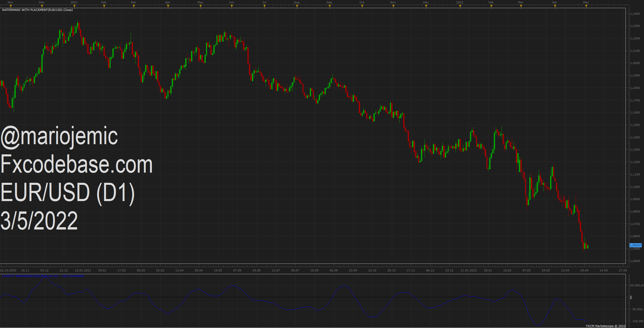644x328 pixels.
Task: Click the 03.12 date label
Action: (44, 270)
